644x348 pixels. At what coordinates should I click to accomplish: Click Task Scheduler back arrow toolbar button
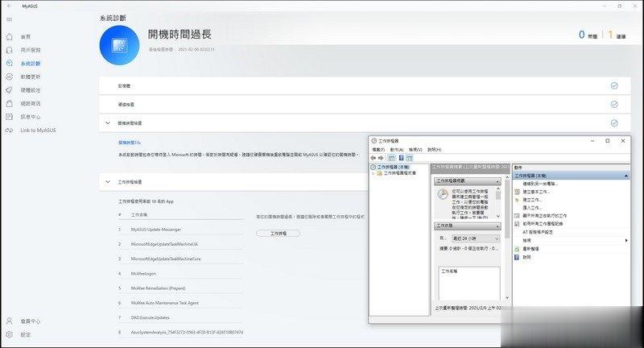click(x=374, y=158)
